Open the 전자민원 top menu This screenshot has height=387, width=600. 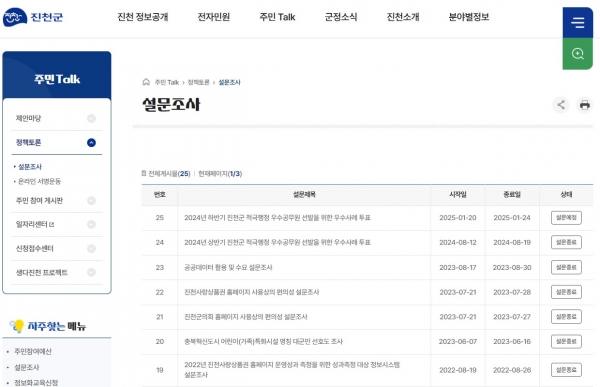(214, 17)
